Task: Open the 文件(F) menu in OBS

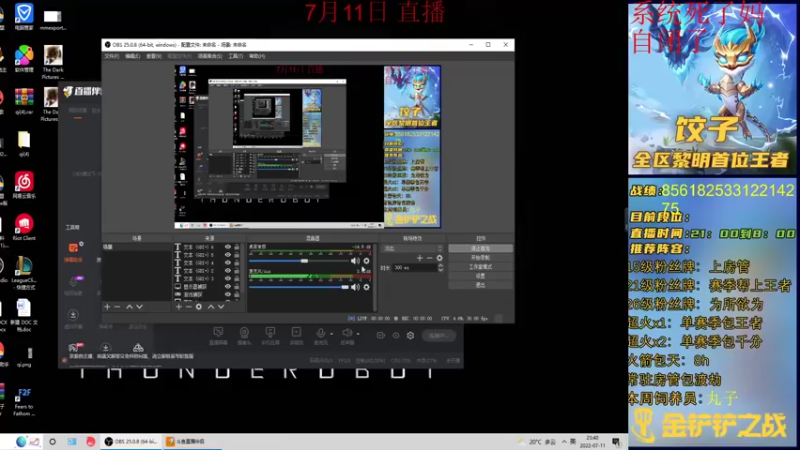Action: (x=112, y=56)
